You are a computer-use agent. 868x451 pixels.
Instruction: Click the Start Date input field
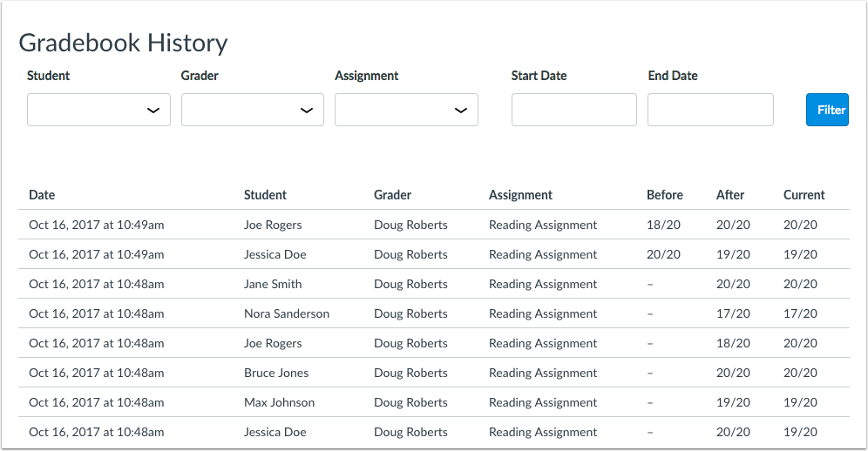[x=574, y=110]
